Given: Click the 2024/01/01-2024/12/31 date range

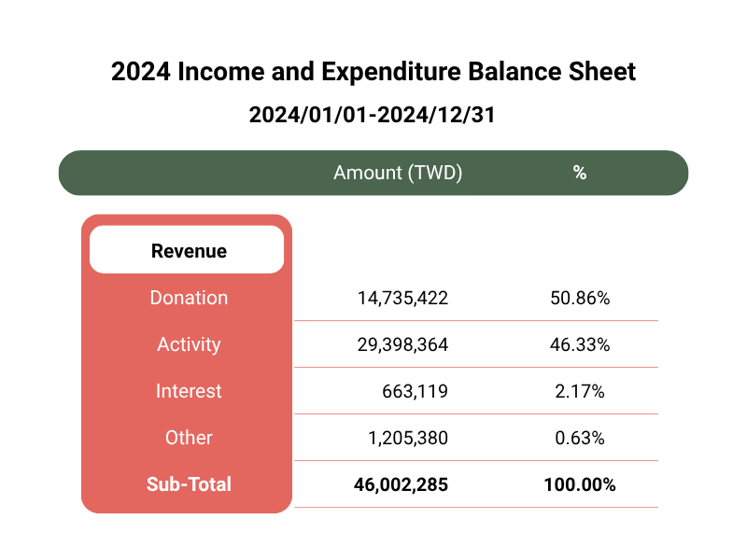Looking at the screenshot, I should [372, 115].
